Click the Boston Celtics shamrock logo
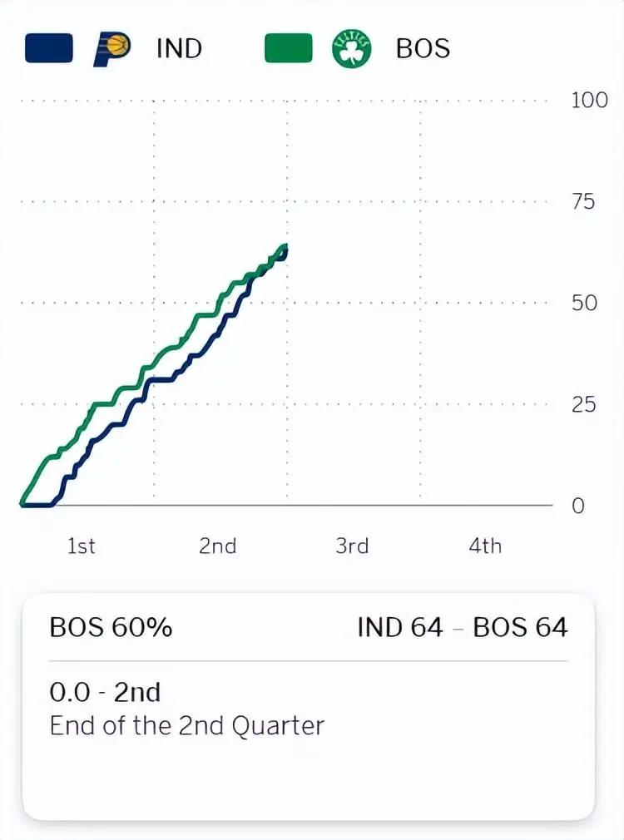 [x=351, y=48]
